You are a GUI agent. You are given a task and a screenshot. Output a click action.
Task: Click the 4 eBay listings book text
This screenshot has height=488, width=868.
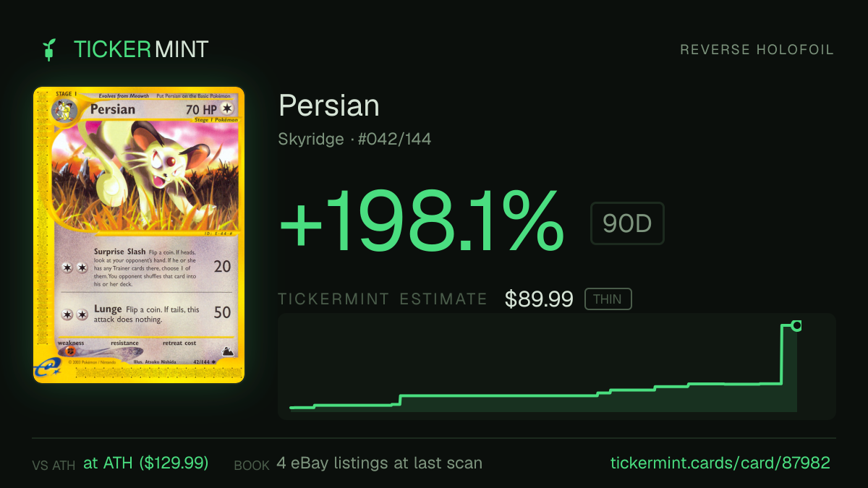[x=379, y=463]
